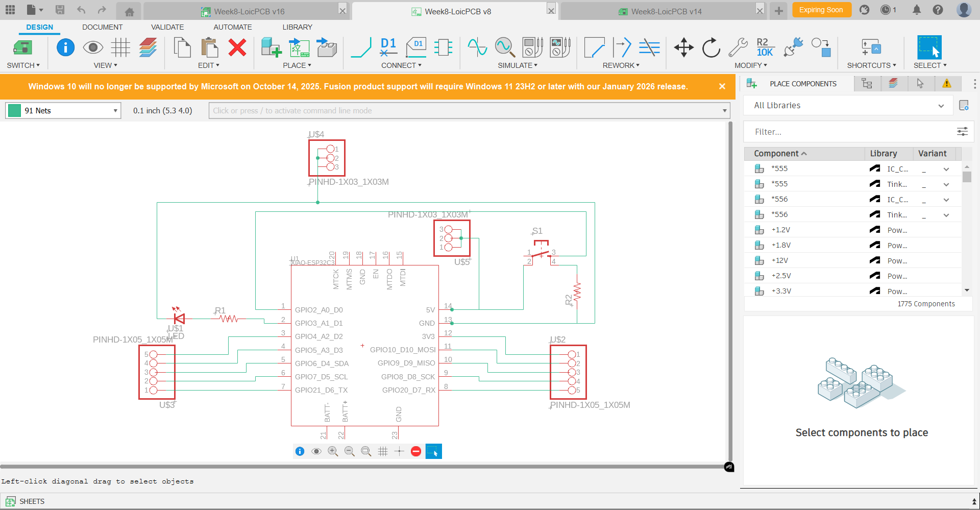The width and height of the screenshot is (980, 510).
Task: Click the red X delete tool
Action: tap(237, 48)
